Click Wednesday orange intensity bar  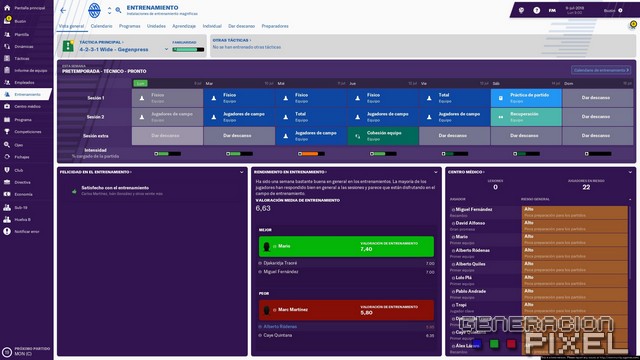[311, 154]
